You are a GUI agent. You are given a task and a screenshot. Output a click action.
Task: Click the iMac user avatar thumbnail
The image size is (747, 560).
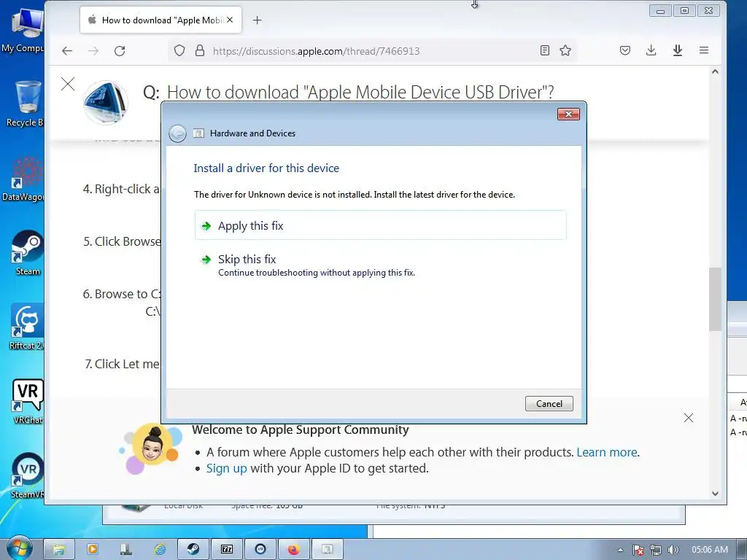coord(105,102)
